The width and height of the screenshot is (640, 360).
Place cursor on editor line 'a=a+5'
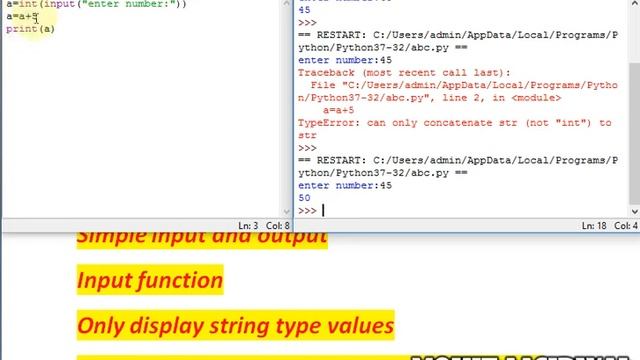[22, 17]
